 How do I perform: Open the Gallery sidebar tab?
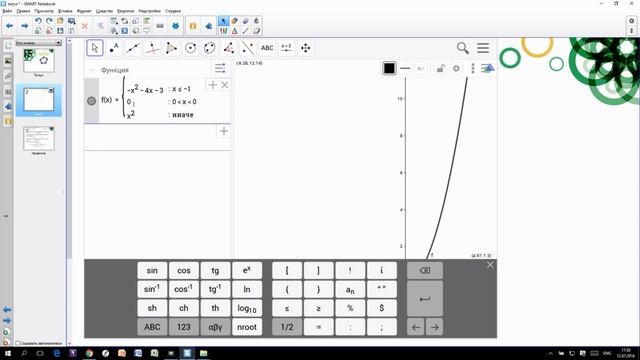click(x=8, y=61)
